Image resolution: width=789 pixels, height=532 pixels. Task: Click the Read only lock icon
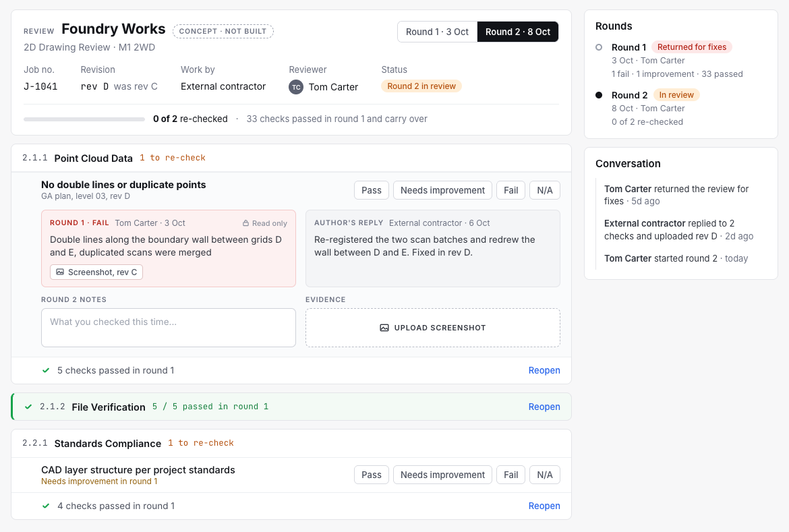point(245,223)
